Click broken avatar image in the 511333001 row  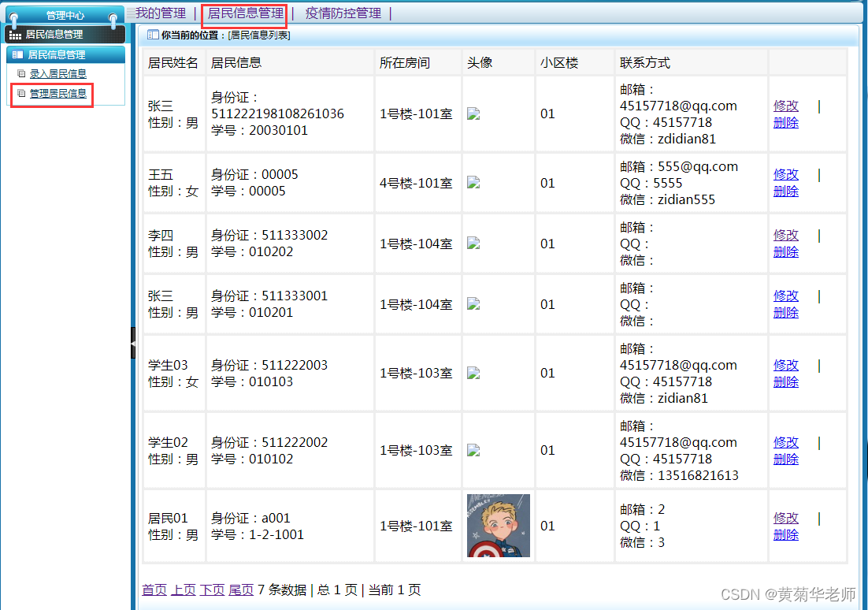click(x=473, y=304)
